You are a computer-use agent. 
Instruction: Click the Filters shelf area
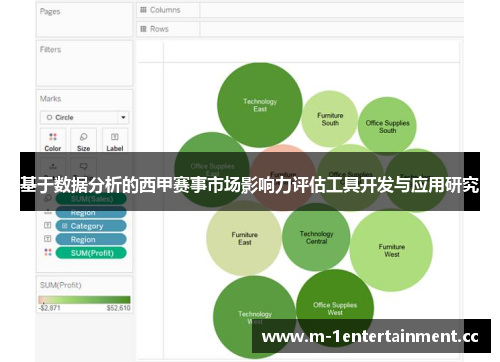pos(84,63)
